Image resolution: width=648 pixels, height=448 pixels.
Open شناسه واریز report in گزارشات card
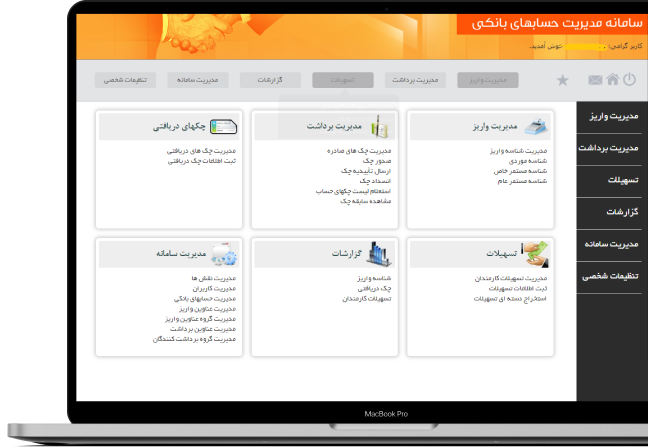tap(374, 279)
